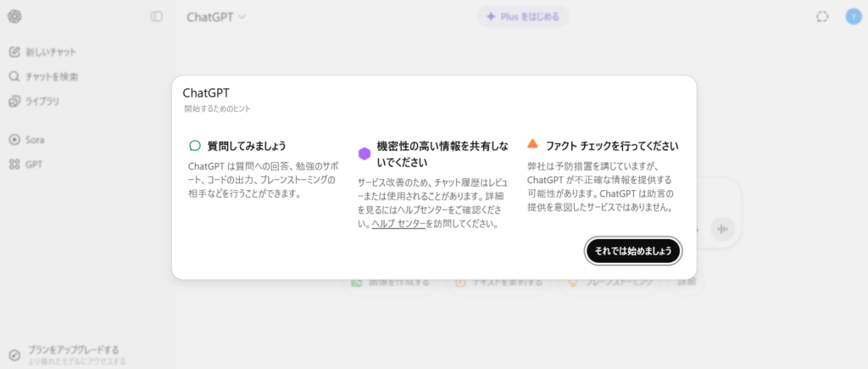This screenshot has height=369, width=868.
Task: Click the orange triangle warning icon
Action: pyautogui.click(x=532, y=144)
